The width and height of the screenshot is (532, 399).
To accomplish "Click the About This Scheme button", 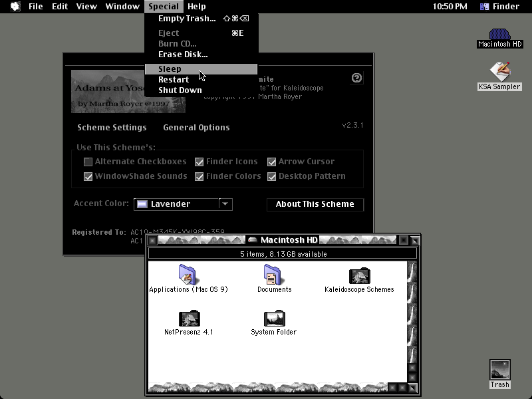I will (x=315, y=204).
